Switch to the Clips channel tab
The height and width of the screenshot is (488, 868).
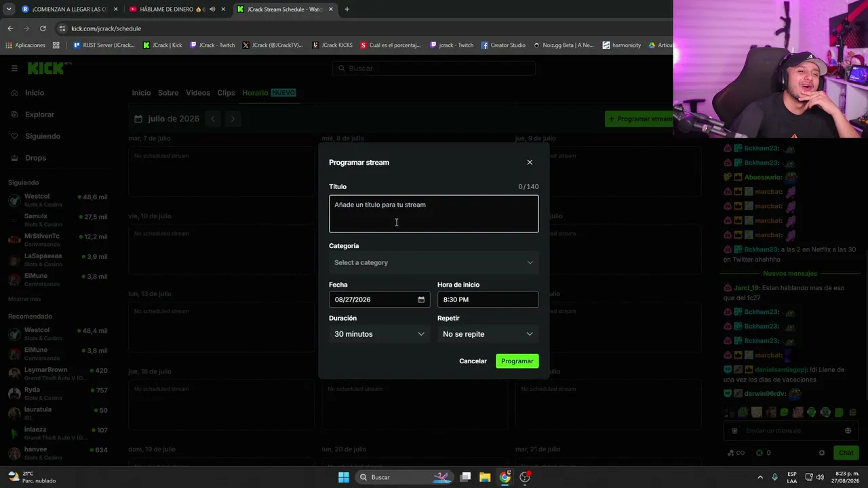click(x=226, y=93)
